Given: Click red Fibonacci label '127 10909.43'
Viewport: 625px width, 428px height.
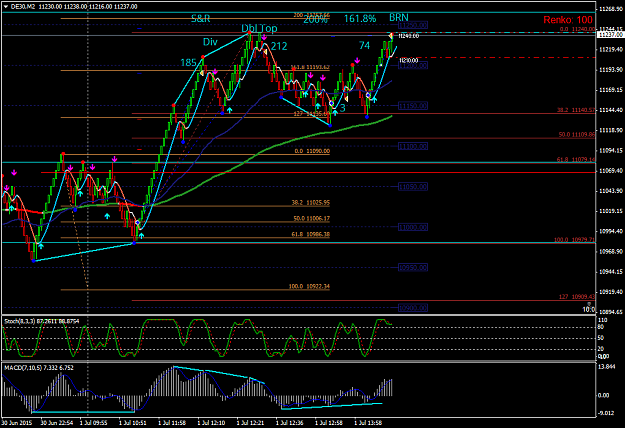Looking at the screenshot, I should pos(577,297).
